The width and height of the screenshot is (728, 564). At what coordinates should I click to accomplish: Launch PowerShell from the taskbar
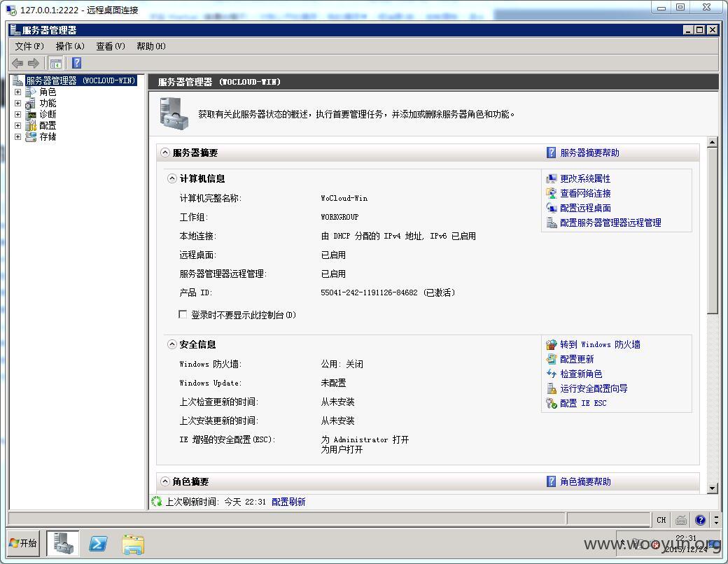click(98, 543)
